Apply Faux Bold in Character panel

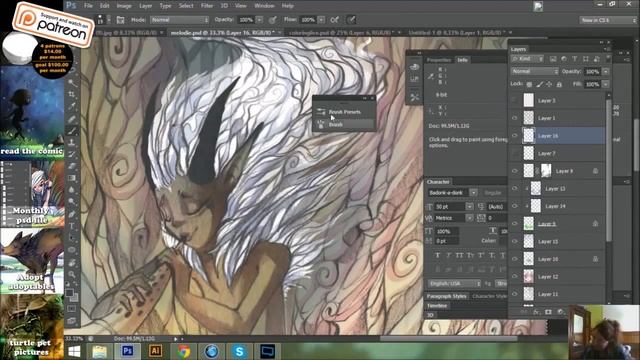pyautogui.click(x=438, y=256)
